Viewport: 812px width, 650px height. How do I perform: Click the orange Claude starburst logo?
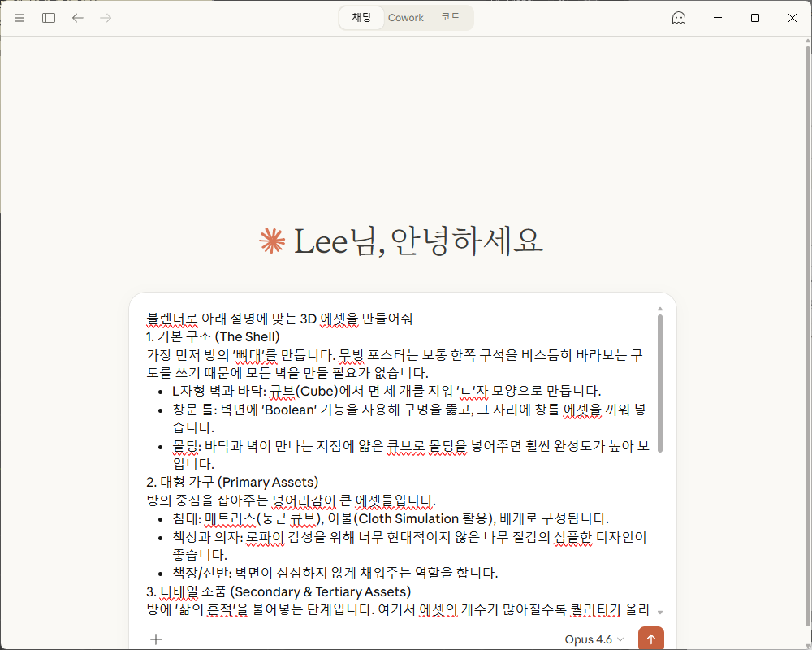272,241
